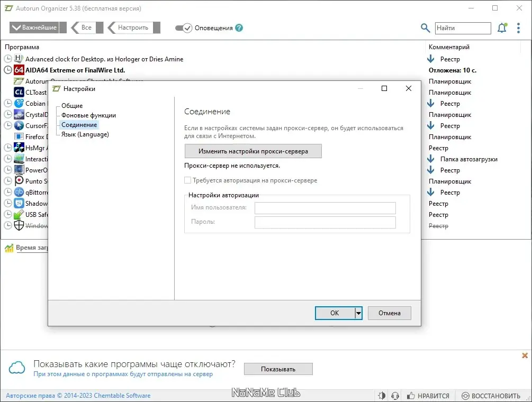Click the Advanced clock for Desktop program icon
Image resolution: width=532 pixels, height=402 pixels.
[x=19, y=59]
